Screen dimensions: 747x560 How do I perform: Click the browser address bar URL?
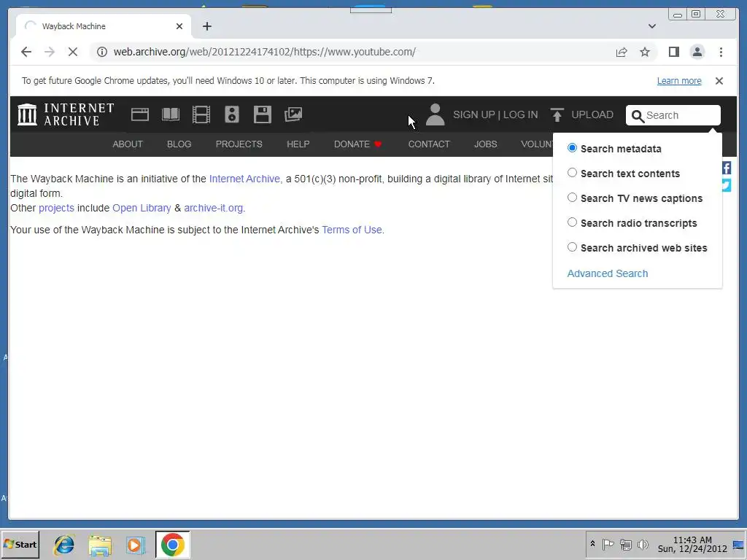[264, 52]
